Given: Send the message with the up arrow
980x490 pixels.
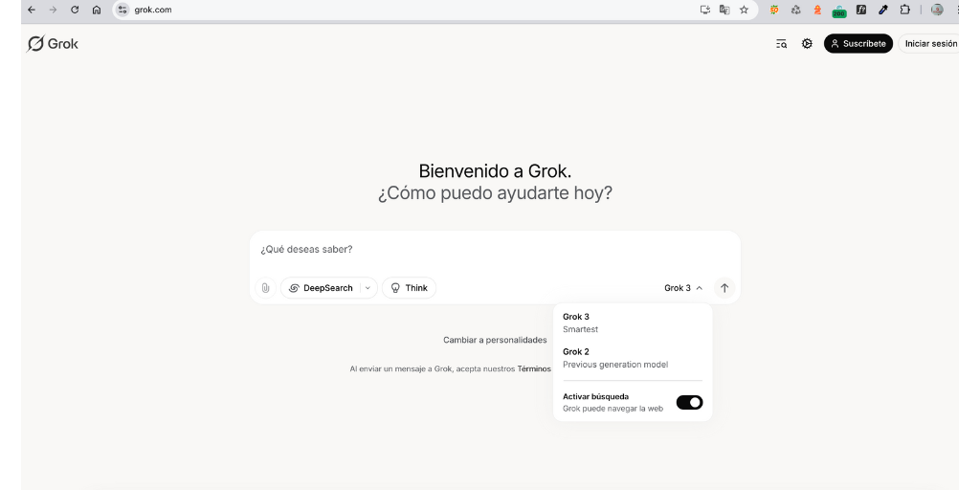Looking at the screenshot, I should pyautogui.click(x=724, y=288).
